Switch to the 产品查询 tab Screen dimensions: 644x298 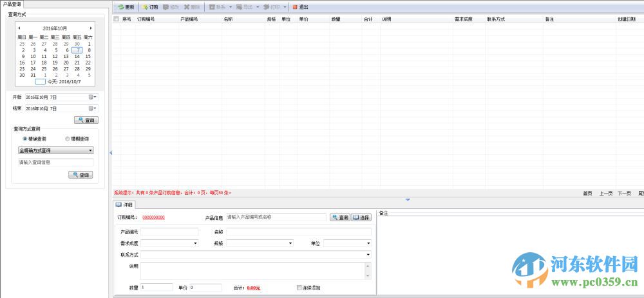tap(12, 4)
